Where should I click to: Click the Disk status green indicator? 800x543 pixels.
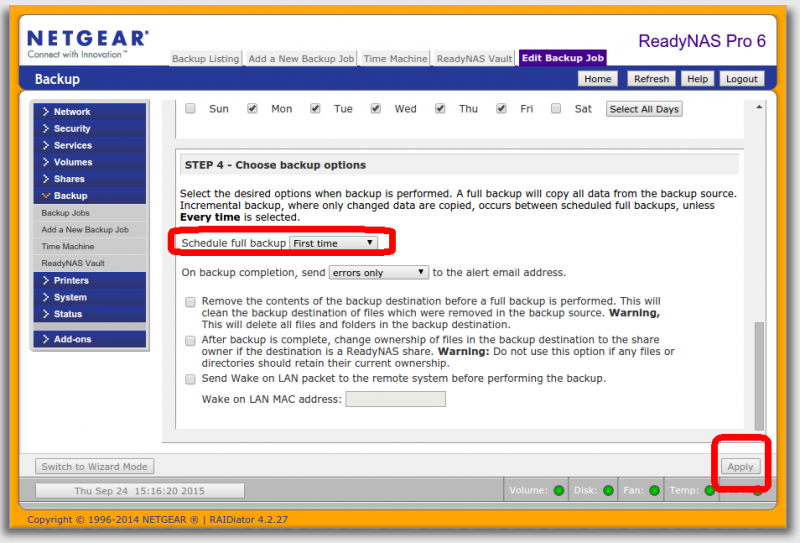point(608,490)
